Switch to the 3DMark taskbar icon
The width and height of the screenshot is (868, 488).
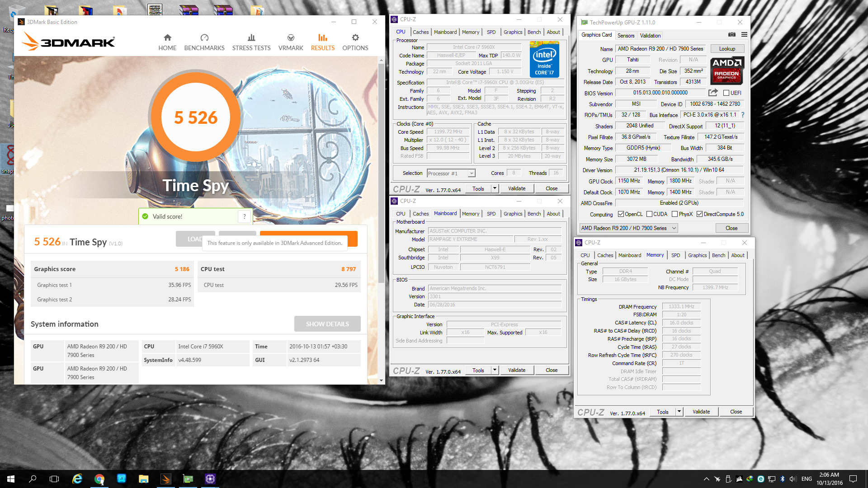(x=166, y=479)
